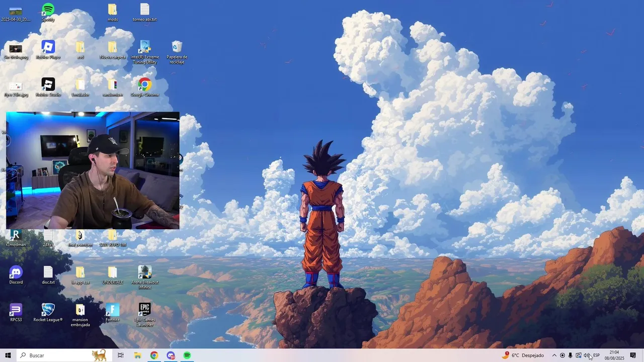Open File Explorer from taskbar

tap(137, 355)
